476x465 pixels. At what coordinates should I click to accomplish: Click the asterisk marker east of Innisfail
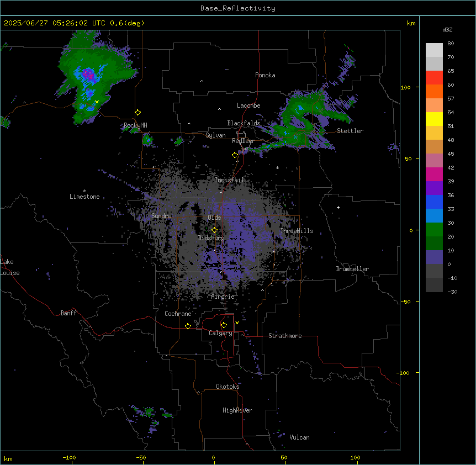click(x=277, y=167)
